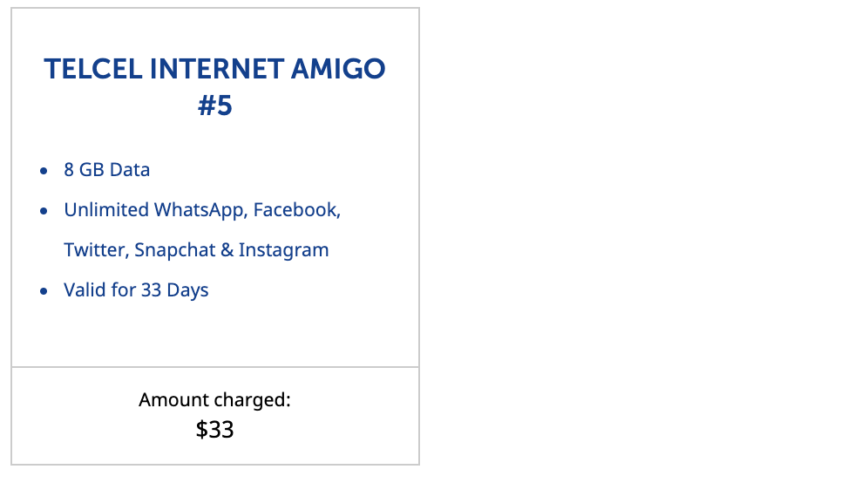Click the bullet dot beside 8 GB Data

(44, 171)
